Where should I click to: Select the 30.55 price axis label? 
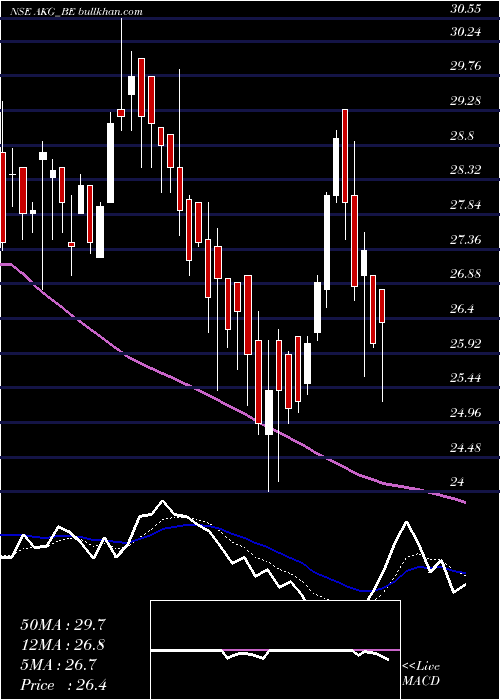click(x=466, y=9)
